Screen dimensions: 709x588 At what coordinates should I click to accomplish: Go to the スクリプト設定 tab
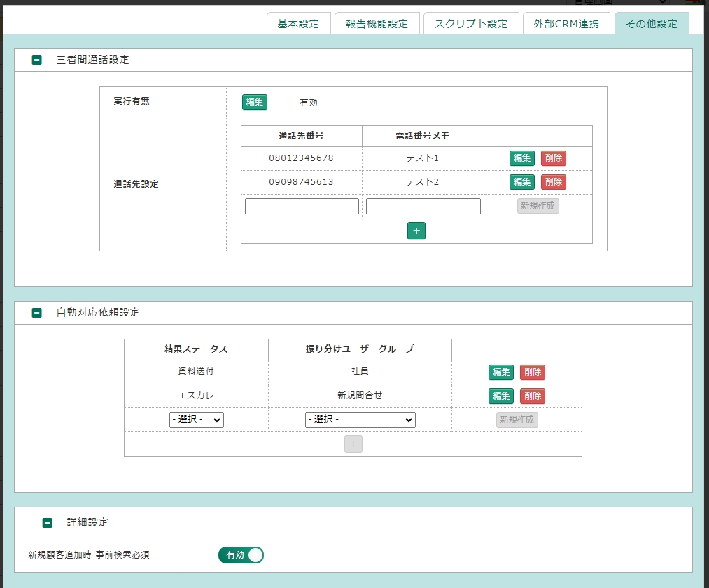tap(471, 24)
